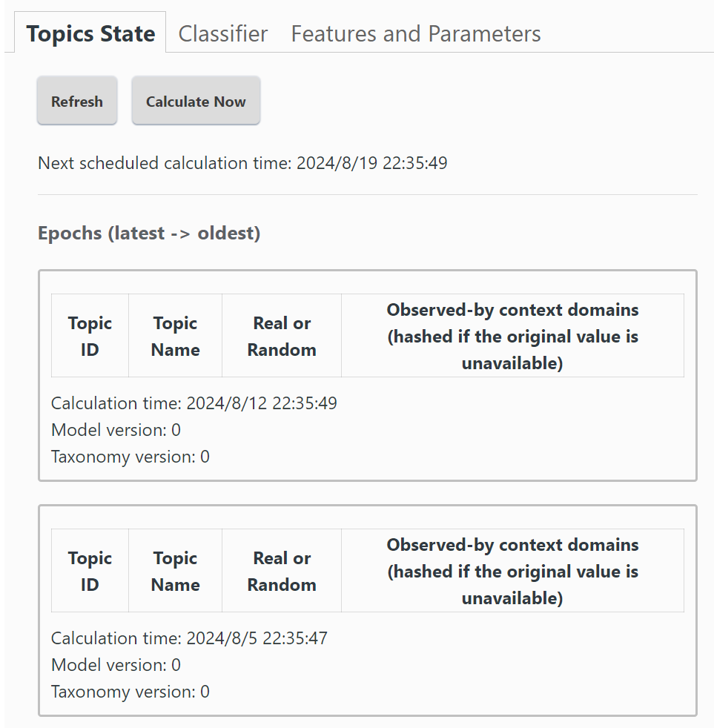Viewport: 714px width, 728px height.
Task: Click the Calculate Now button
Action: coord(196,102)
